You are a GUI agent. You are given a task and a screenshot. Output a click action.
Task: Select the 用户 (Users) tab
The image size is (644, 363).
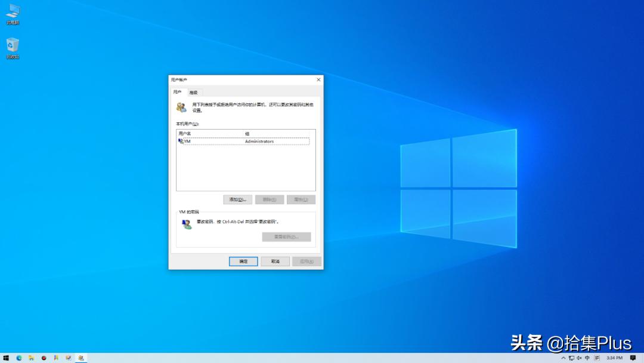click(x=178, y=92)
